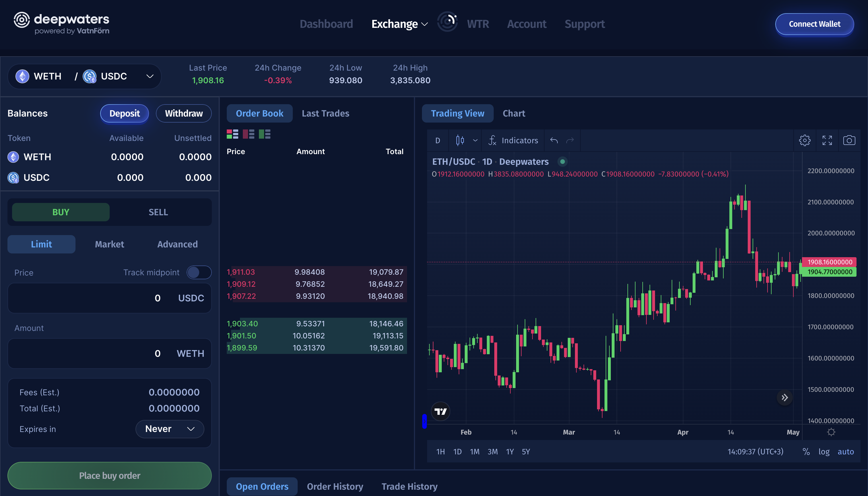Undo the last chart action
The width and height of the screenshot is (868, 496).
click(554, 140)
